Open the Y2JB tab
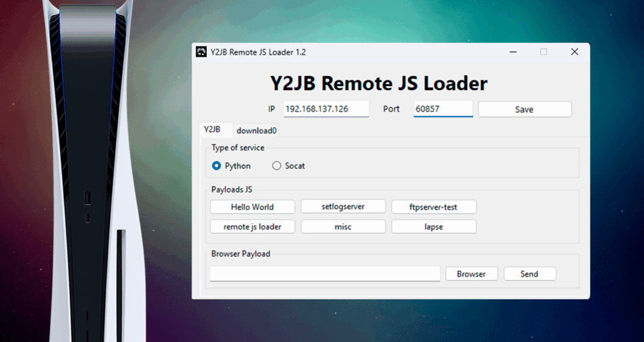The width and height of the screenshot is (644, 342). click(x=212, y=130)
